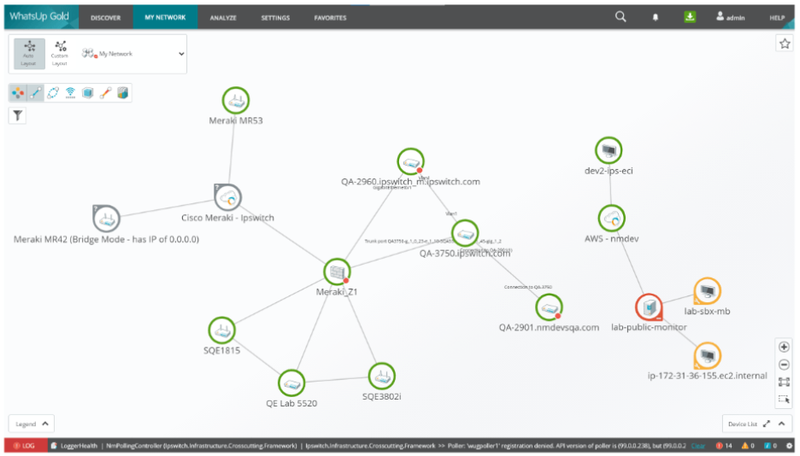Open the SETTINGS menu
The width and height of the screenshot is (800, 456).
276,17
